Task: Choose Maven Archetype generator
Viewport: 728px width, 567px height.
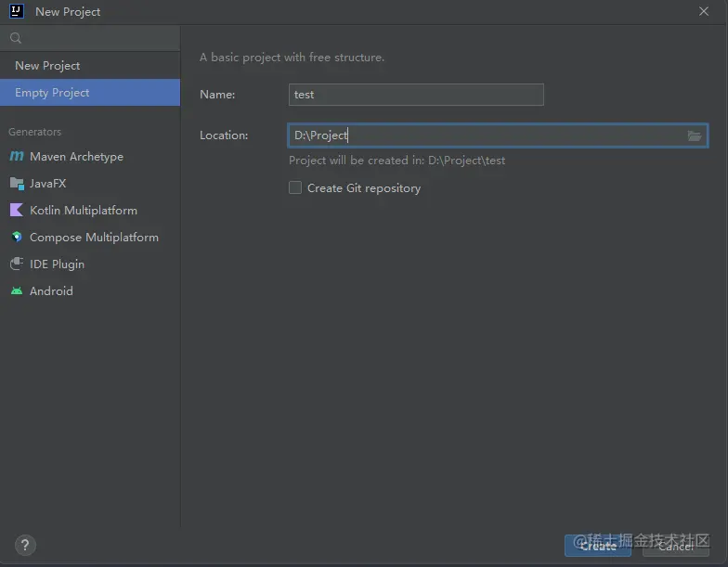Action: [x=90, y=156]
